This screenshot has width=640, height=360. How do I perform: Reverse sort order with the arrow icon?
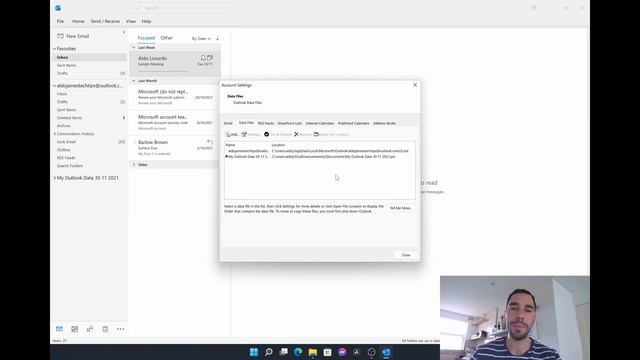pyautogui.click(x=217, y=38)
